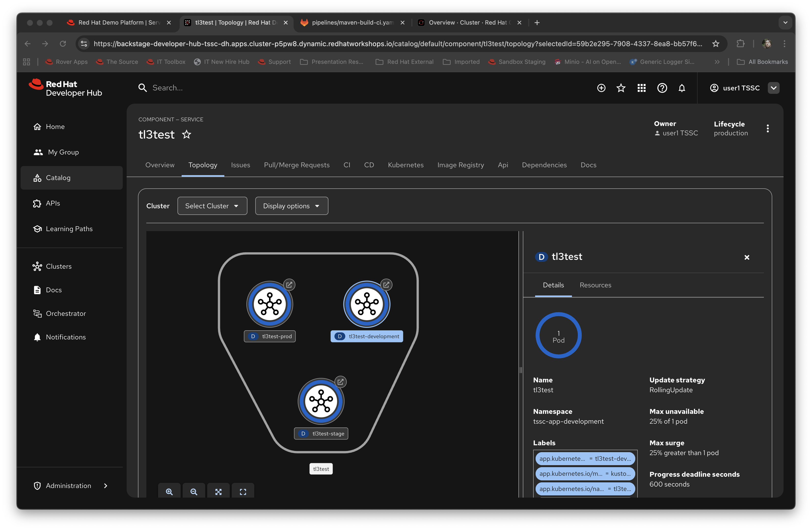Viewport: 812px width, 530px height.
Task: Expand the user1 TSSC account menu
Action: coord(773,88)
